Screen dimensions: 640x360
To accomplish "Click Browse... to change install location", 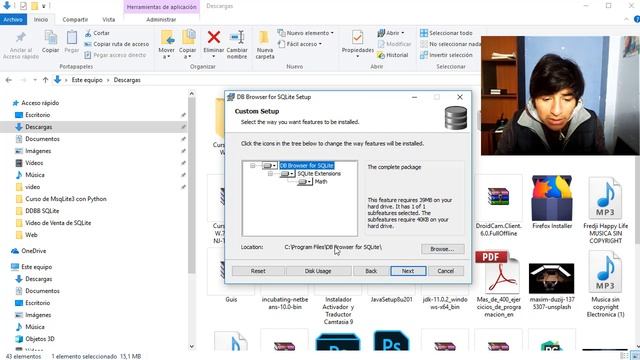I will click(x=442, y=249).
